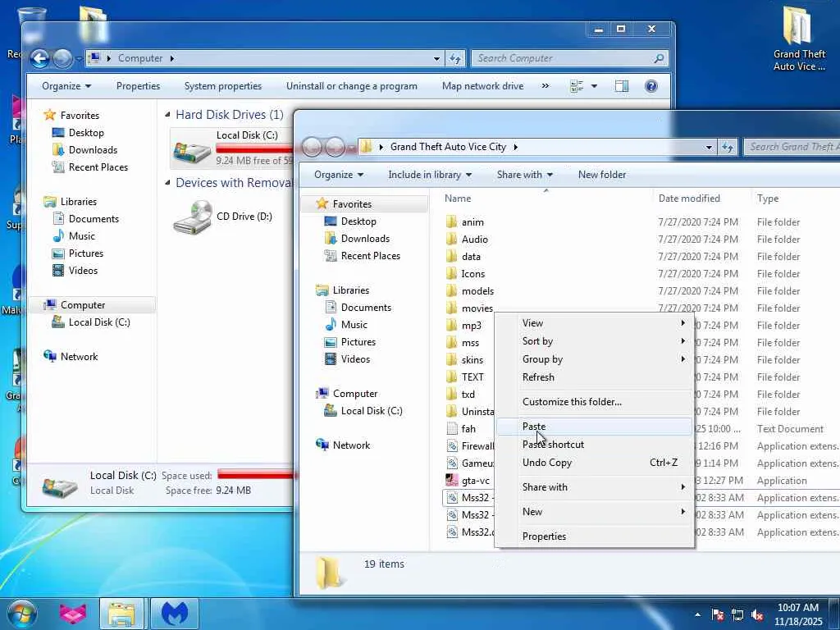Image resolution: width=840 pixels, height=630 pixels.
Task: Click refresh icon in Vice City address bar
Action: point(727,147)
